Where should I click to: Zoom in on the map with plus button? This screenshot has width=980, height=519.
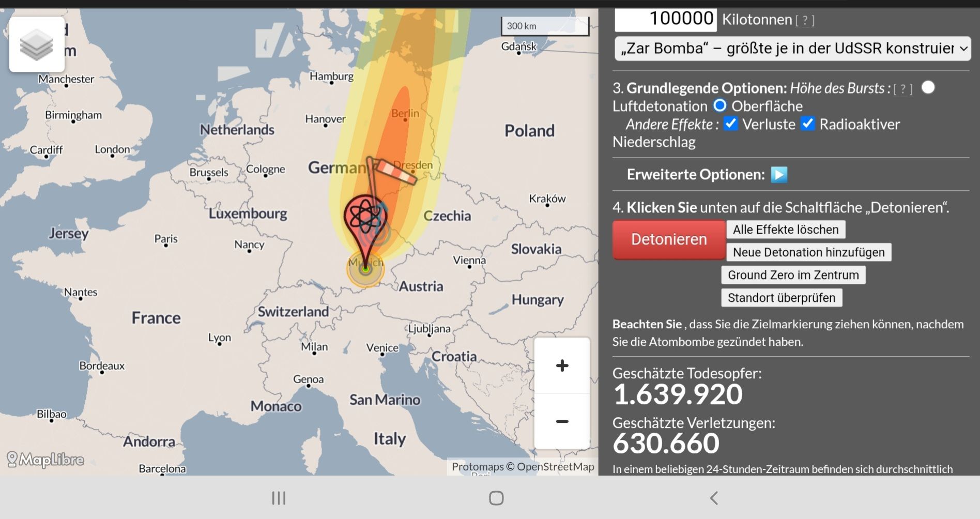coord(562,365)
